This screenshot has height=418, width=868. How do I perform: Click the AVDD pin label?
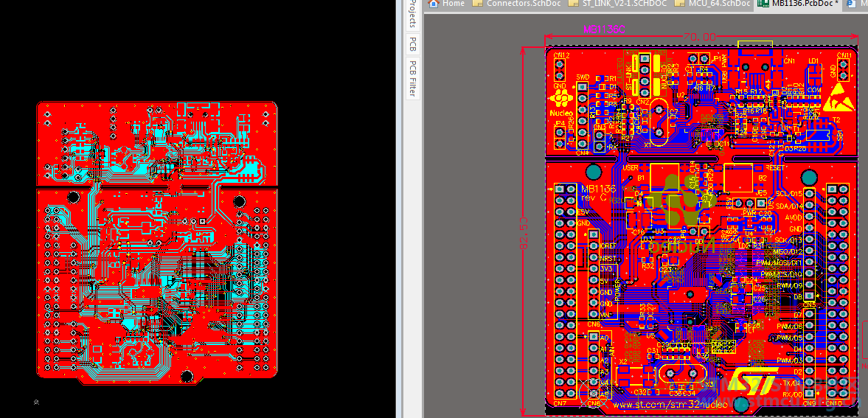coord(794,217)
